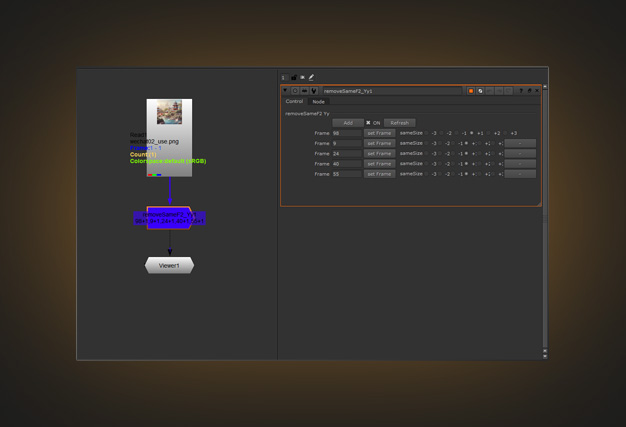Click the frame input field showing 40

point(346,164)
